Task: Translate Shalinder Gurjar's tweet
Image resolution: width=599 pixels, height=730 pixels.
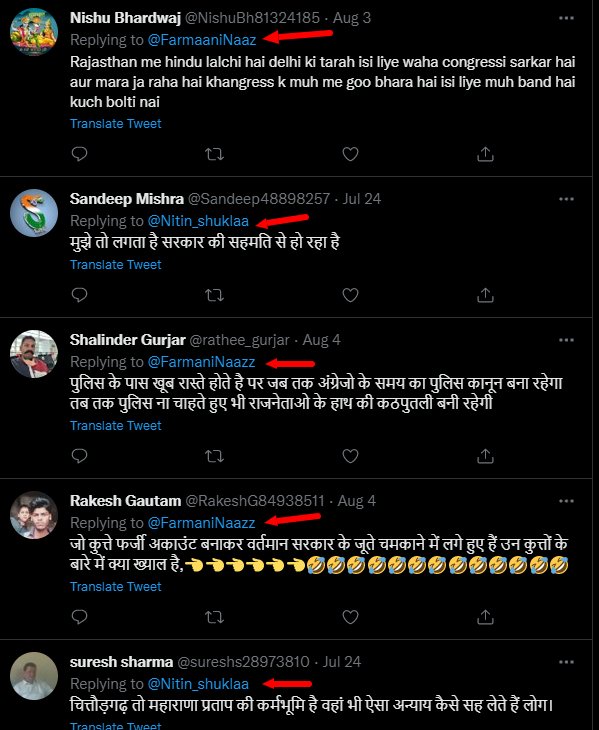Action: (x=115, y=426)
